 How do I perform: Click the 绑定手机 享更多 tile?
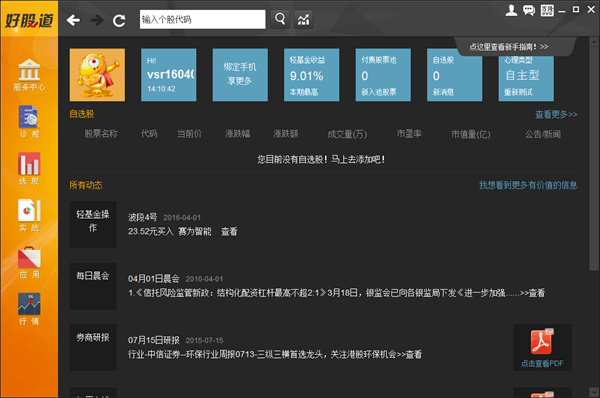240,75
